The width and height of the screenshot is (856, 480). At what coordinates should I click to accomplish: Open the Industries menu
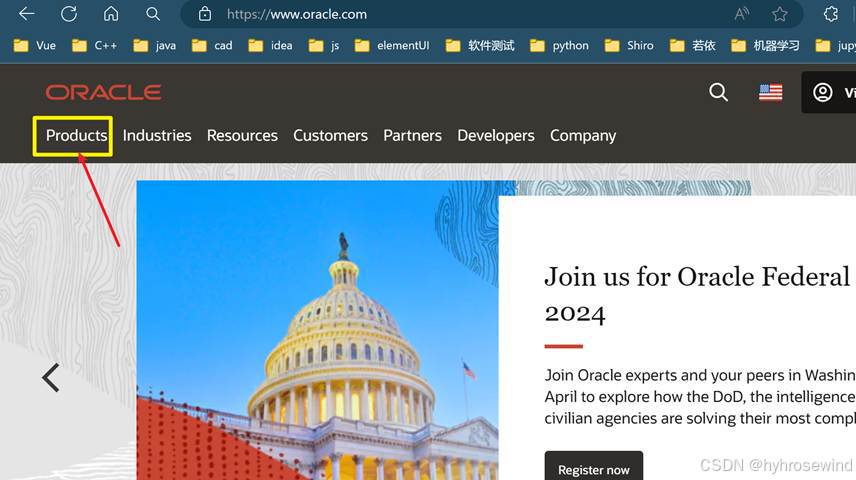[157, 135]
